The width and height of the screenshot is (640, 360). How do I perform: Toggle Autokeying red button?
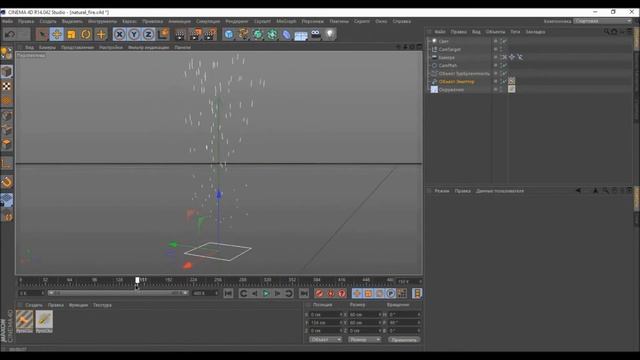coord(331,293)
